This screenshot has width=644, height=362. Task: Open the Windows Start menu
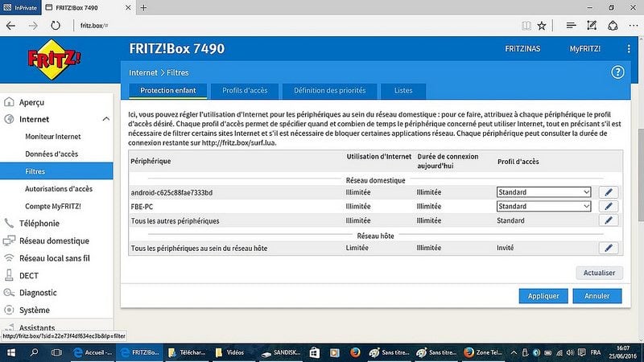pyautogui.click(x=11, y=352)
